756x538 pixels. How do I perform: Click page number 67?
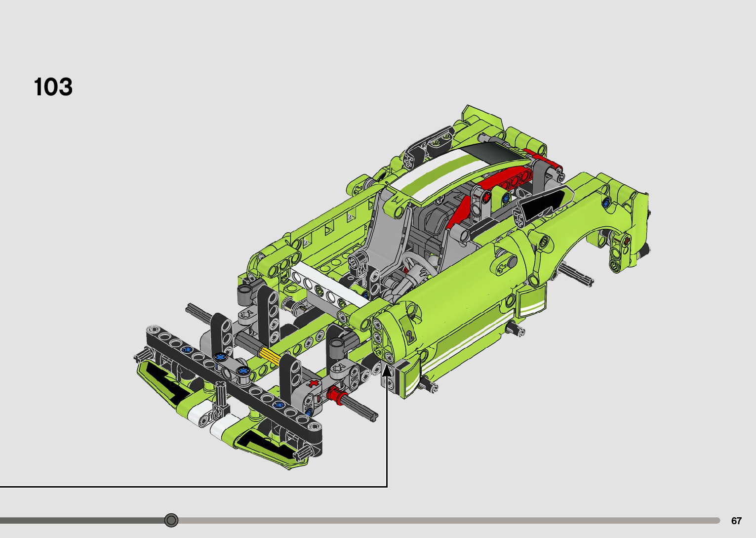pos(736,521)
